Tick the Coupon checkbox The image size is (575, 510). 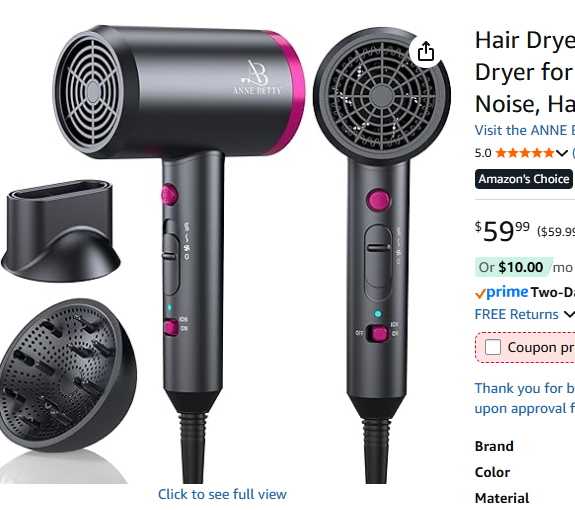pyautogui.click(x=492, y=347)
